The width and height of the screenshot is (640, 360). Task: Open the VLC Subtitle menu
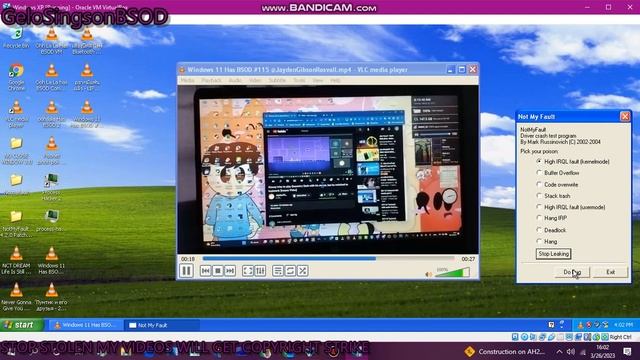[278, 80]
